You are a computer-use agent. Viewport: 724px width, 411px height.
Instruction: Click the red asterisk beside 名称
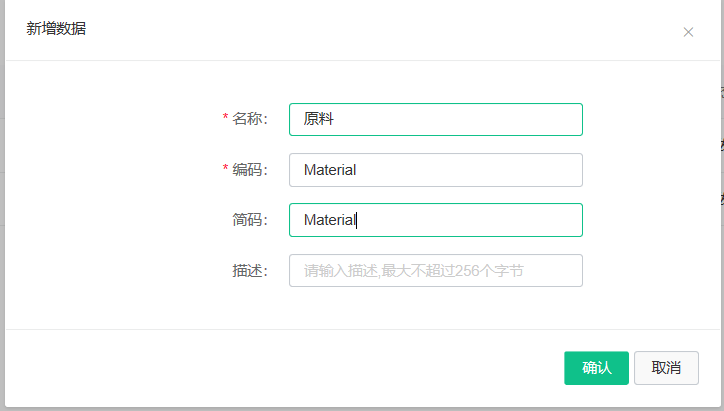pyautogui.click(x=225, y=117)
